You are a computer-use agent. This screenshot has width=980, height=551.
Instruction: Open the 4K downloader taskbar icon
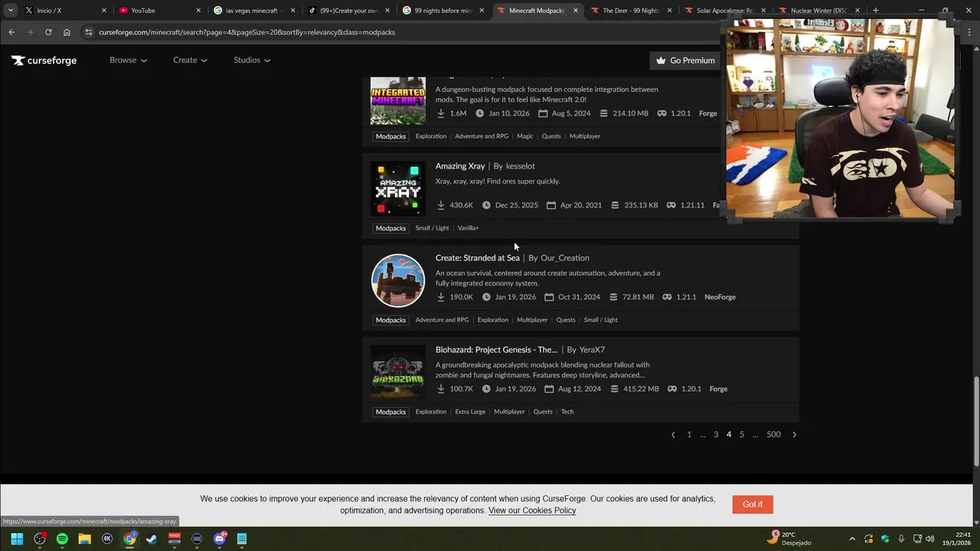(x=107, y=539)
